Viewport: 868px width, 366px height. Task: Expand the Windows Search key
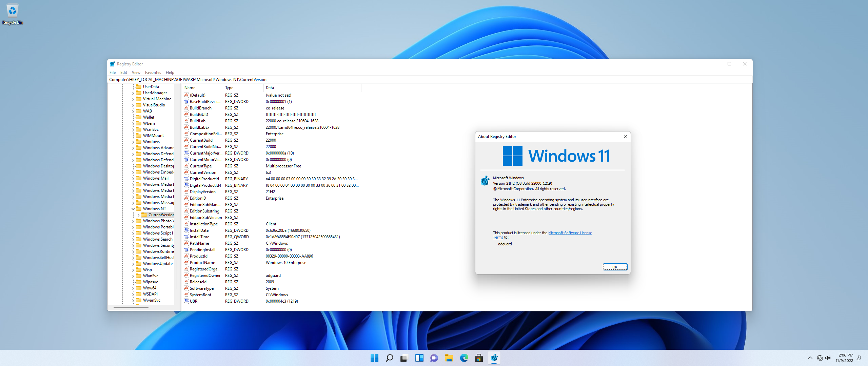pyautogui.click(x=133, y=239)
